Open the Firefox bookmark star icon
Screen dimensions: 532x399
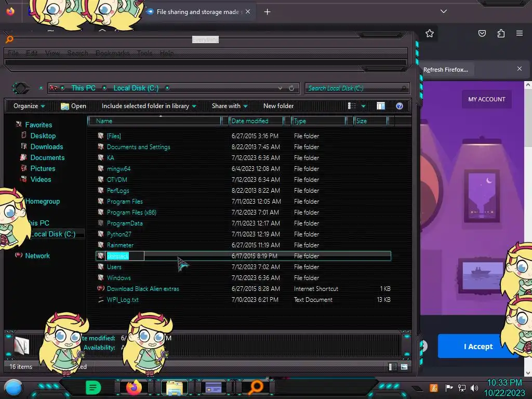tap(430, 33)
